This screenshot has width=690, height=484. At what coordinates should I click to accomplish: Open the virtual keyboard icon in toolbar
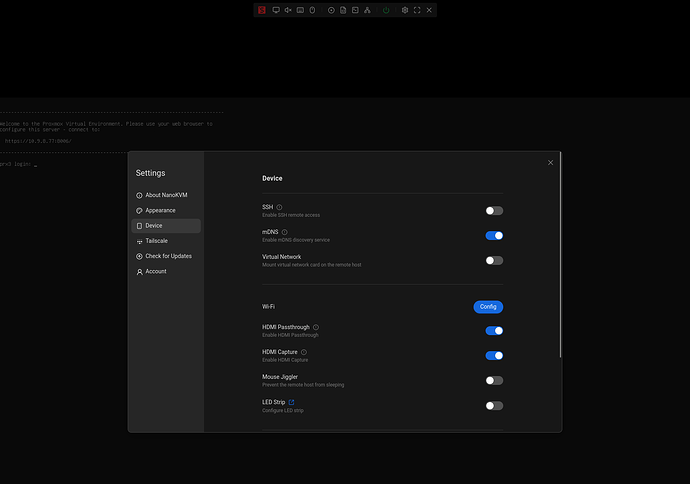pos(300,10)
